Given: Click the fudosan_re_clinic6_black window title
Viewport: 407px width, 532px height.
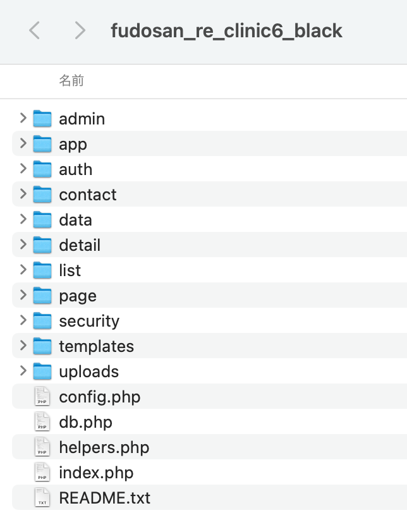Looking at the screenshot, I should click(x=226, y=30).
